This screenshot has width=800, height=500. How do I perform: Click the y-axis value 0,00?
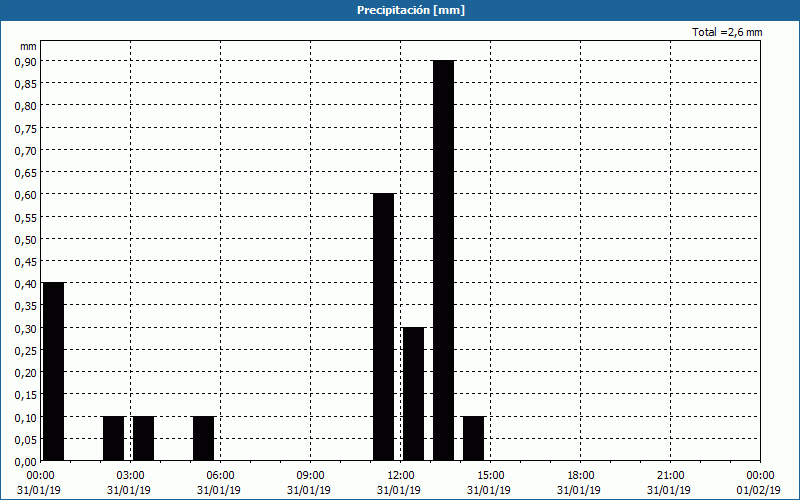26,462
